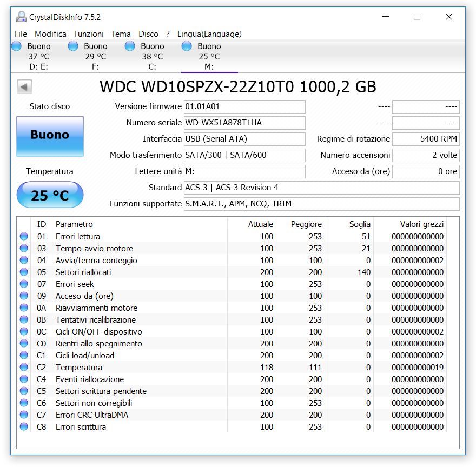Click status orb in Errori seek row
476x467 pixels.
click(x=24, y=284)
